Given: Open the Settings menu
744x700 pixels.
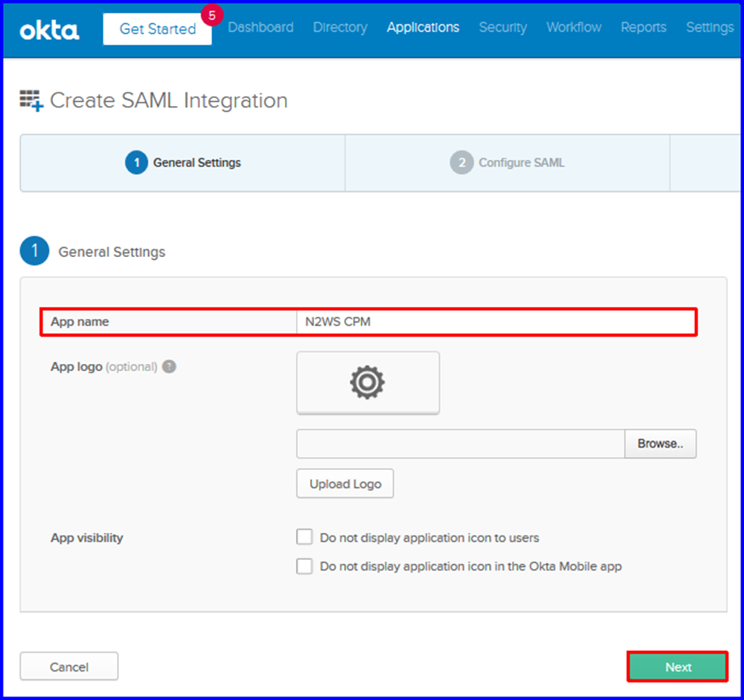Looking at the screenshot, I should pyautogui.click(x=710, y=28).
